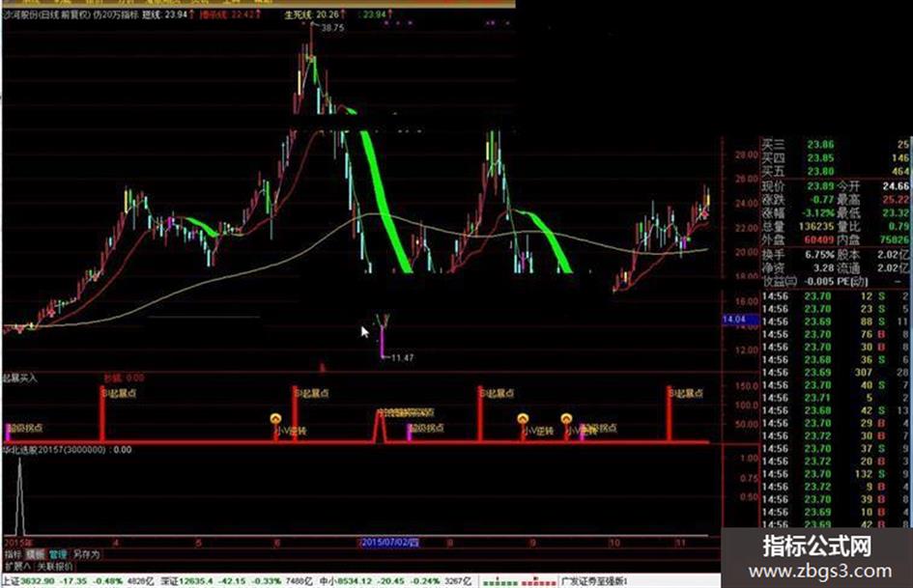Click the first smiley 小V逆转 signal icon
This screenshot has height=588, width=913.
pos(276,419)
